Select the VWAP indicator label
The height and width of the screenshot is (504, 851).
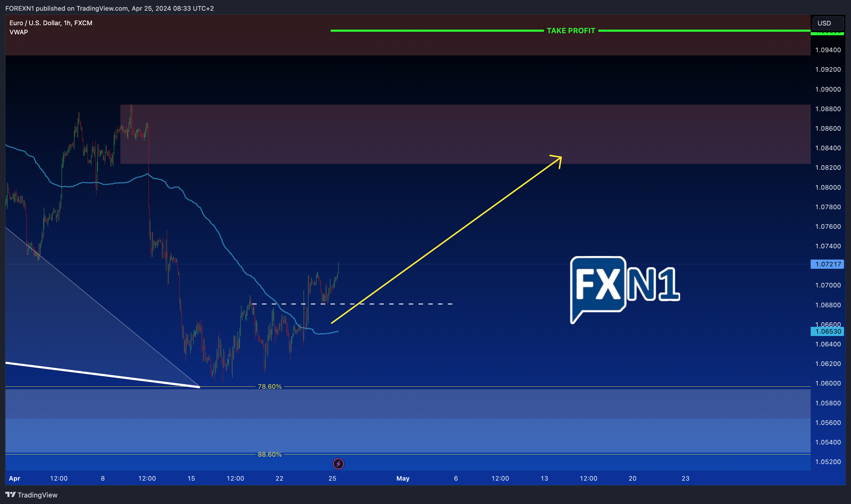(19, 32)
